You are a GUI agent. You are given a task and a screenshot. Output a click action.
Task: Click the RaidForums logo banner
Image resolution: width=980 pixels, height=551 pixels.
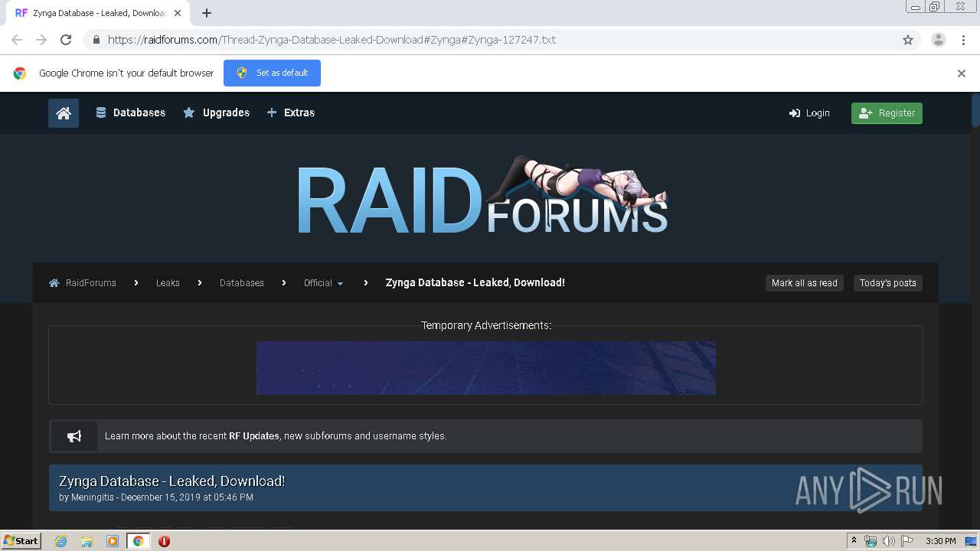click(482, 196)
